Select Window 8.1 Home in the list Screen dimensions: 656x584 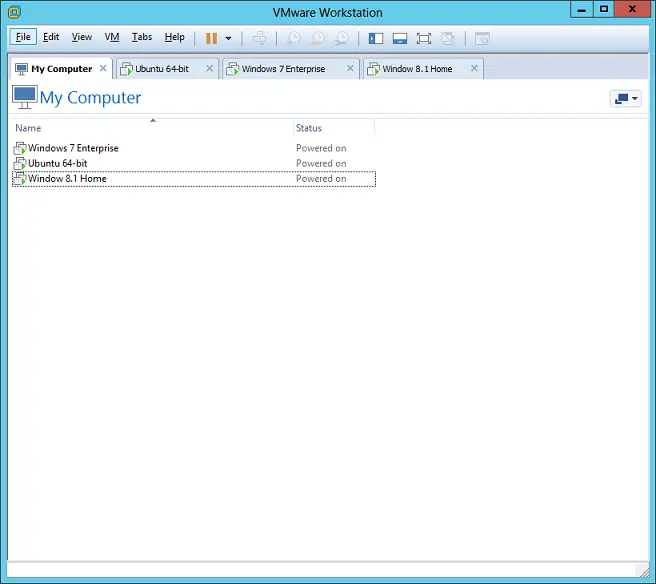[194, 179]
